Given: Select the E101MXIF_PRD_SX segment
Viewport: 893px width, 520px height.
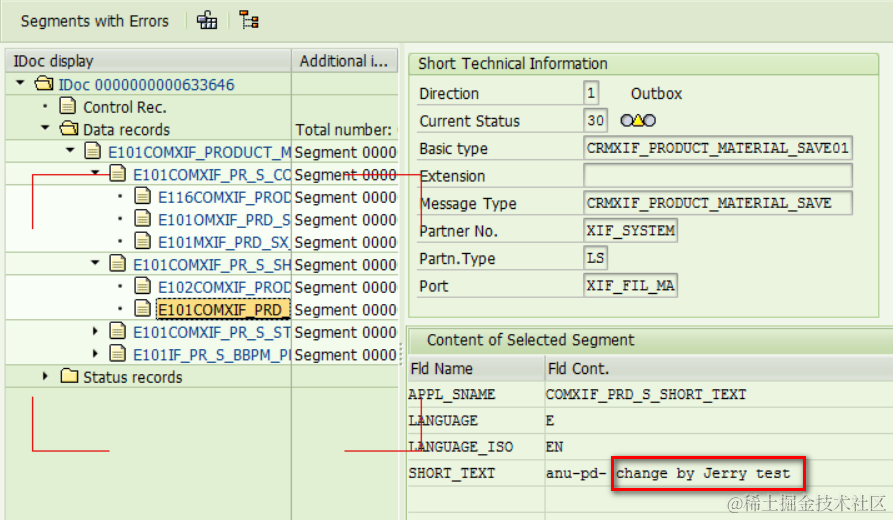Looking at the screenshot, I should click(224, 243).
